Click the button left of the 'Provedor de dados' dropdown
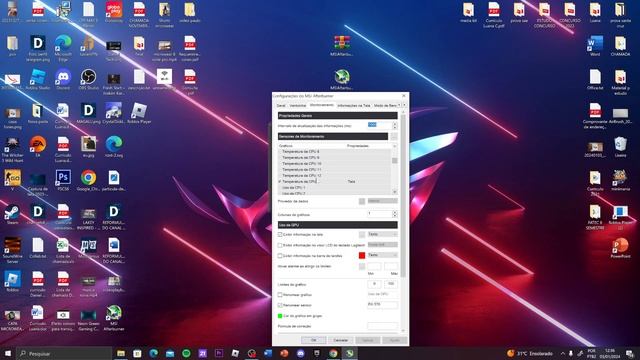 (362, 201)
